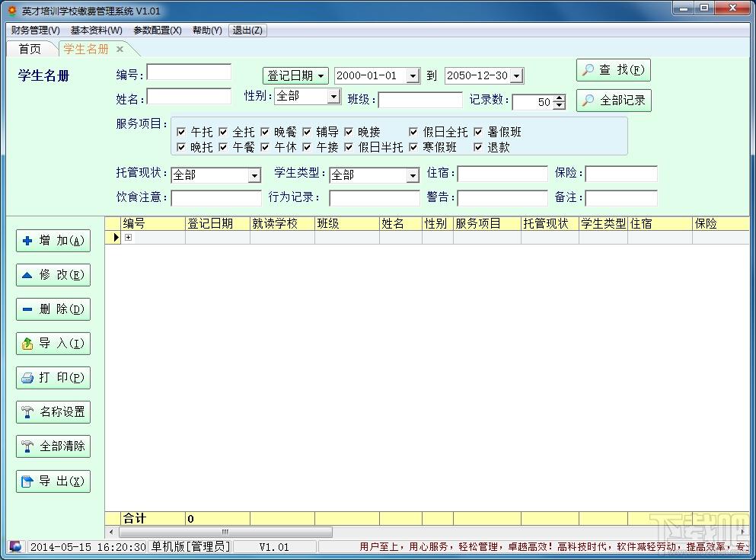The width and height of the screenshot is (756, 560).
Task: Open the 财务管理 menu
Action: [x=35, y=30]
